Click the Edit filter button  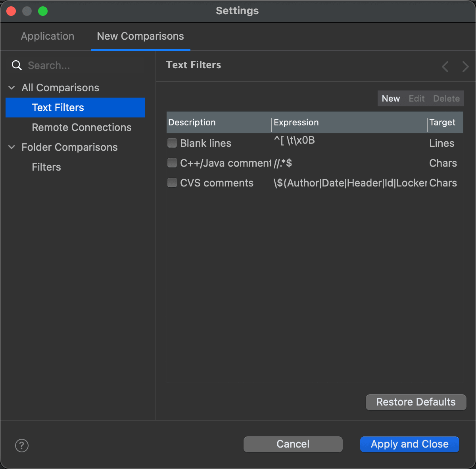coord(417,98)
